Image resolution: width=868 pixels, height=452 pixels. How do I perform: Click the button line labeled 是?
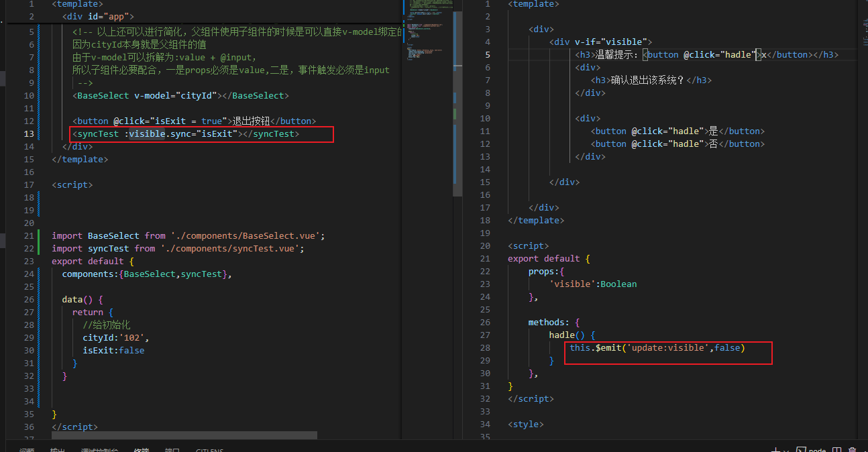tap(677, 131)
